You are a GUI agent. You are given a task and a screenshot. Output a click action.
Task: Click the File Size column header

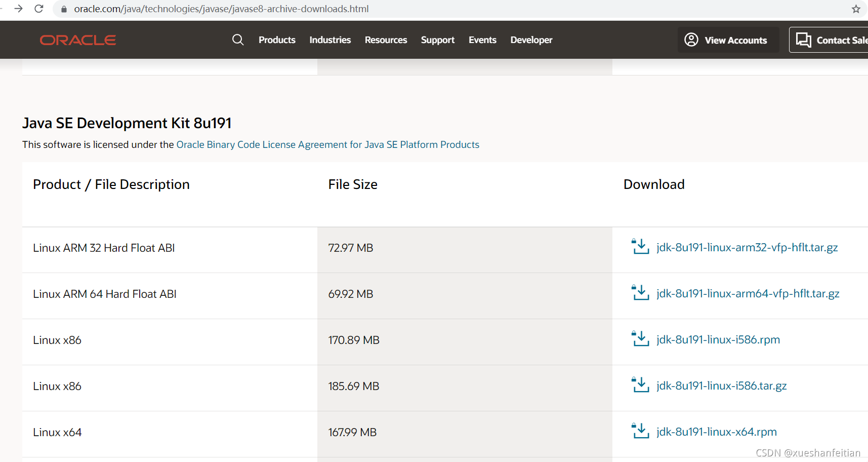coord(353,184)
